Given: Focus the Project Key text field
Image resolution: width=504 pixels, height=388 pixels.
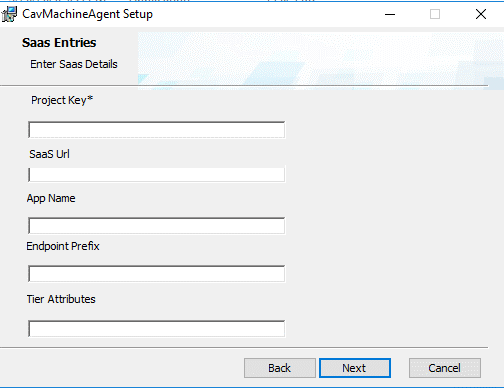Looking at the screenshot, I should 157,130.
